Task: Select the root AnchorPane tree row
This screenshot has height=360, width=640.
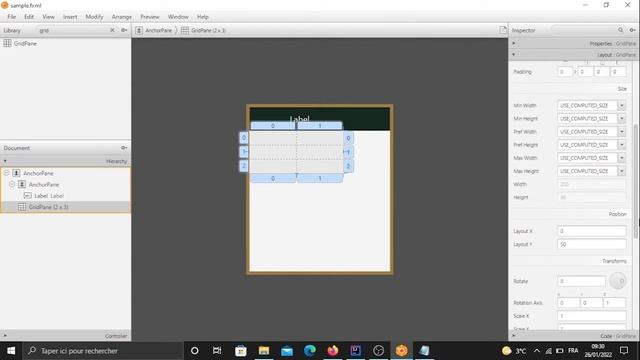Action: [66, 173]
